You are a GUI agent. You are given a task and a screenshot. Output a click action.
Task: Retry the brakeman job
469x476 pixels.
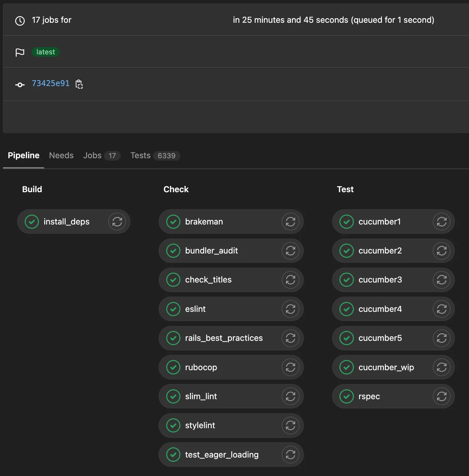(x=291, y=222)
